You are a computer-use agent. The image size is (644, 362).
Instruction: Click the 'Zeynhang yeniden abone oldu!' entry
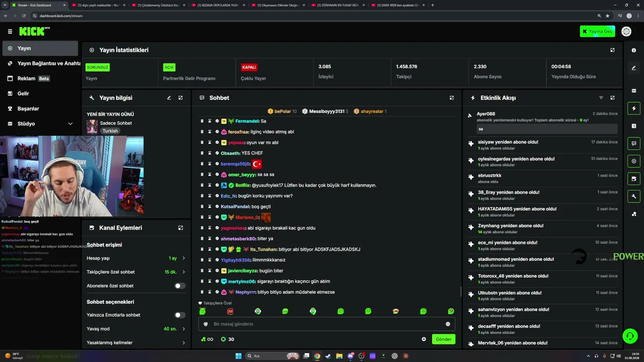[x=543, y=229]
